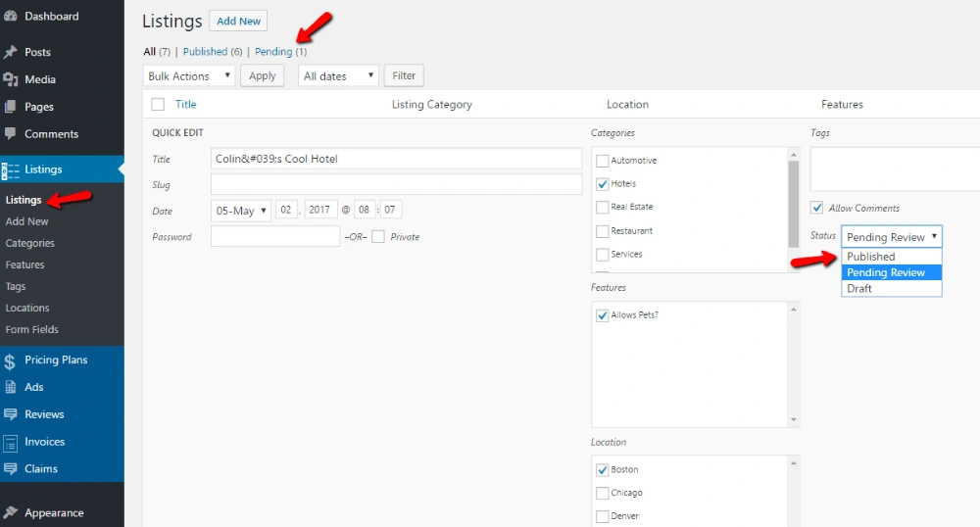The image size is (980, 527).
Task: Go to Categories in Listings submenu
Action: [x=30, y=243]
